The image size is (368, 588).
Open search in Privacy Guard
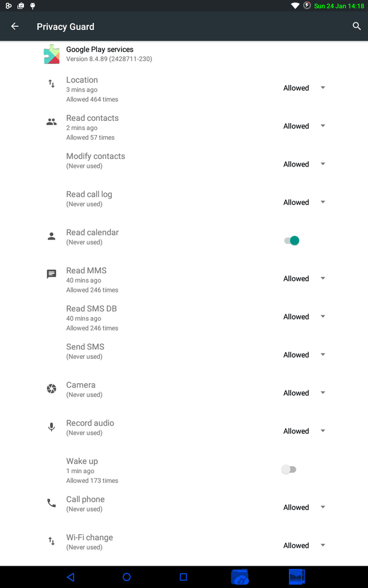pos(357,26)
